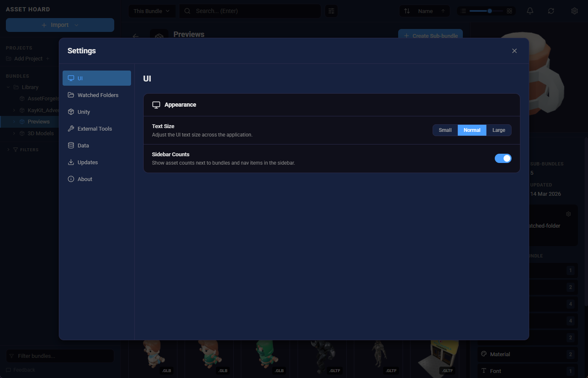Select Large text size
Image resolution: width=588 pixels, height=378 pixels.
pyautogui.click(x=499, y=130)
